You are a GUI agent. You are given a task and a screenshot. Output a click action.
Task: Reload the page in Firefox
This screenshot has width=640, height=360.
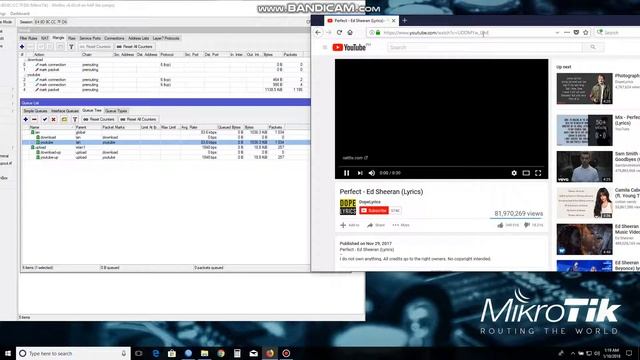pyautogui.click(x=339, y=32)
